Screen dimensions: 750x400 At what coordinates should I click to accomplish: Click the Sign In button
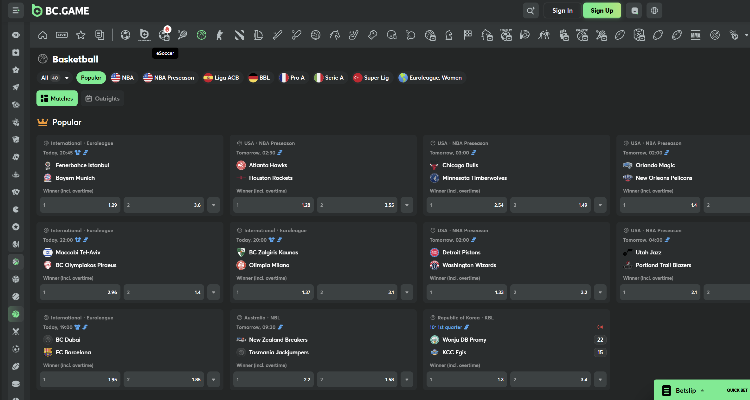(562, 11)
